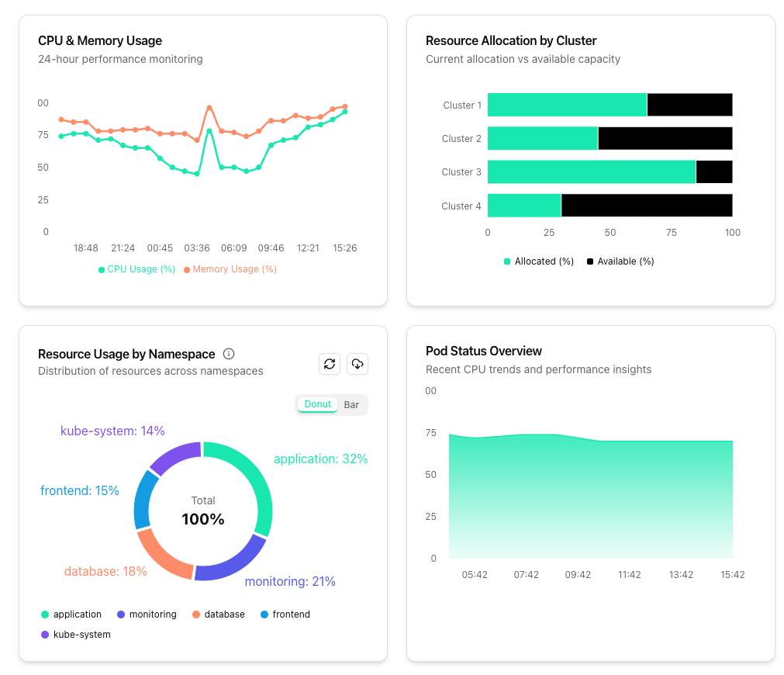The height and width of the screenshot is (675, 784).
Task: Click Cluster 2 available black bar
Action: click(665, 139)
